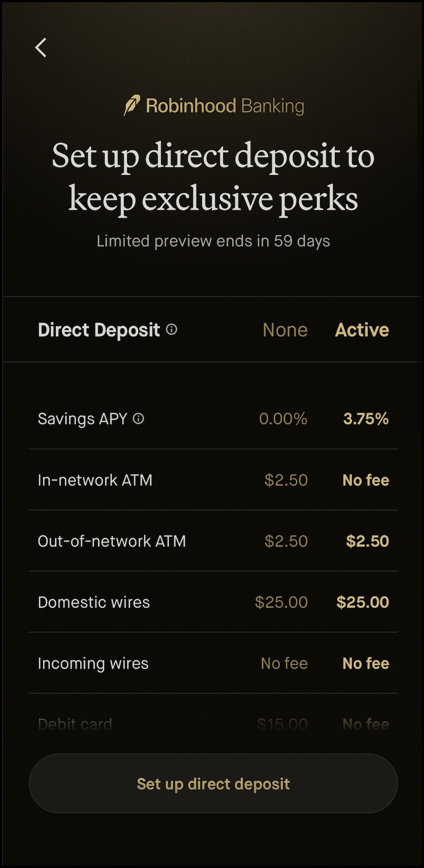Tap the back arrow icon

41,48
